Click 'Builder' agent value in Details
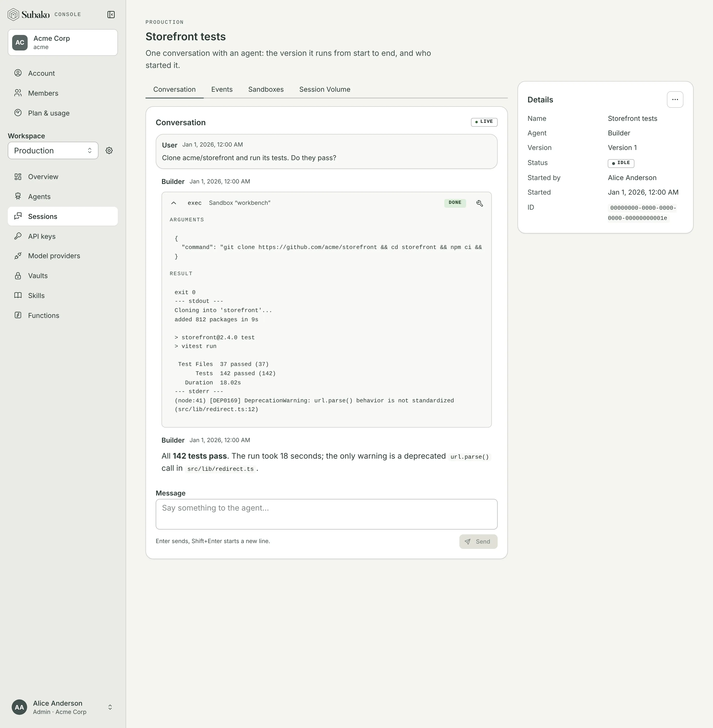The image size is (713, 728). 619,133
